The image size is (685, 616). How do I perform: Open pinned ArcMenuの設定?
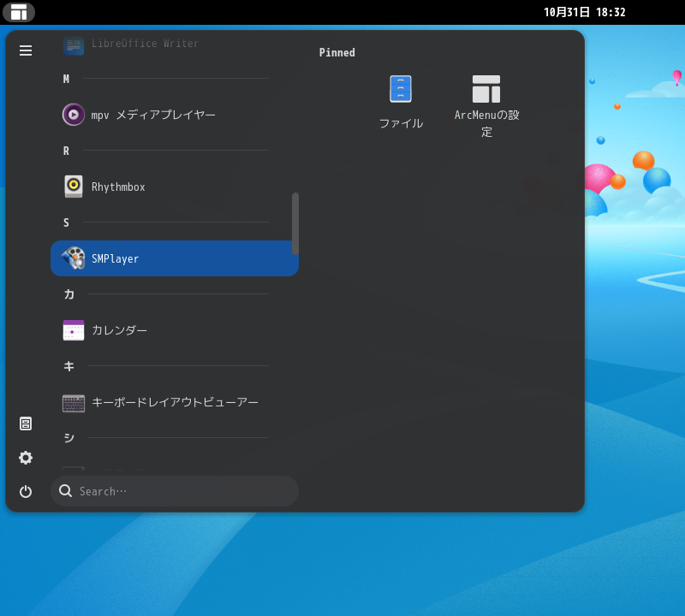pos(486,105)
